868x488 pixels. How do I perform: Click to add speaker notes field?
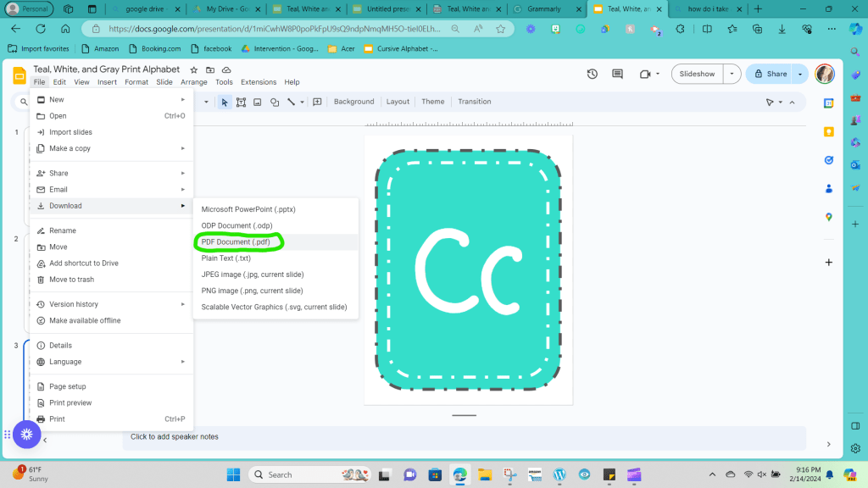[x=174, y=437]
